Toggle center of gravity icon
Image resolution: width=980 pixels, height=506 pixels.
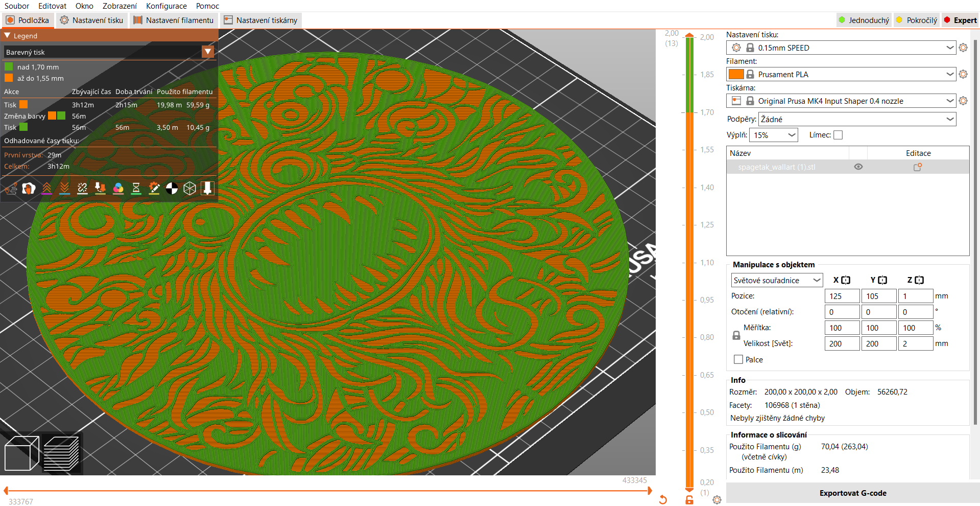[x=172, y=189]
